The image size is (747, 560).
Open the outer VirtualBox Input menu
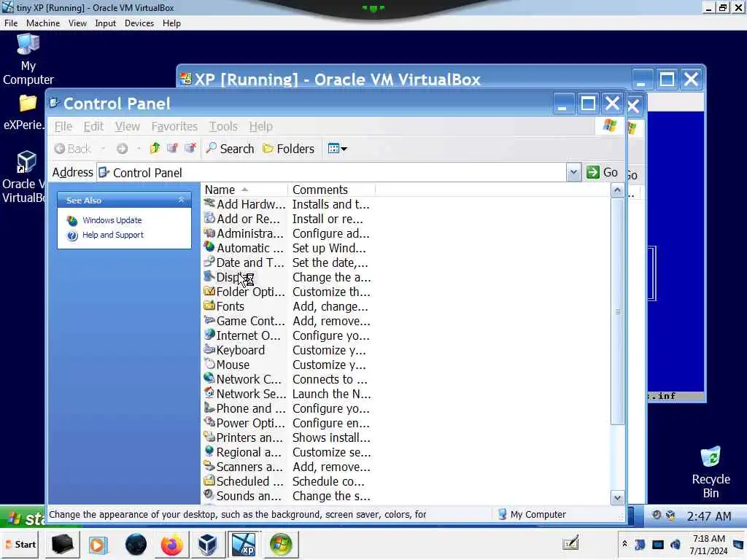[105, 23]
